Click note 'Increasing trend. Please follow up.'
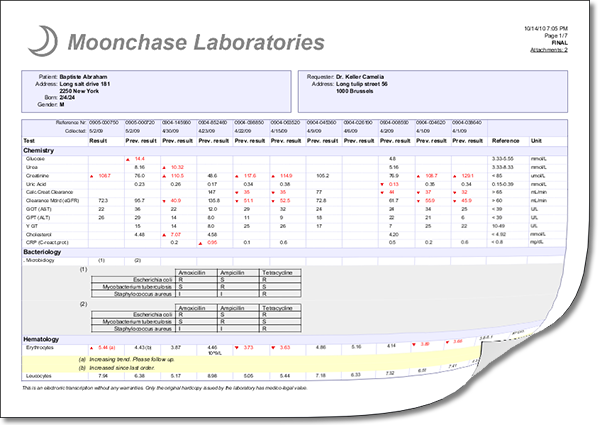The width and height of the screenshot is (600, 425). 132,360
